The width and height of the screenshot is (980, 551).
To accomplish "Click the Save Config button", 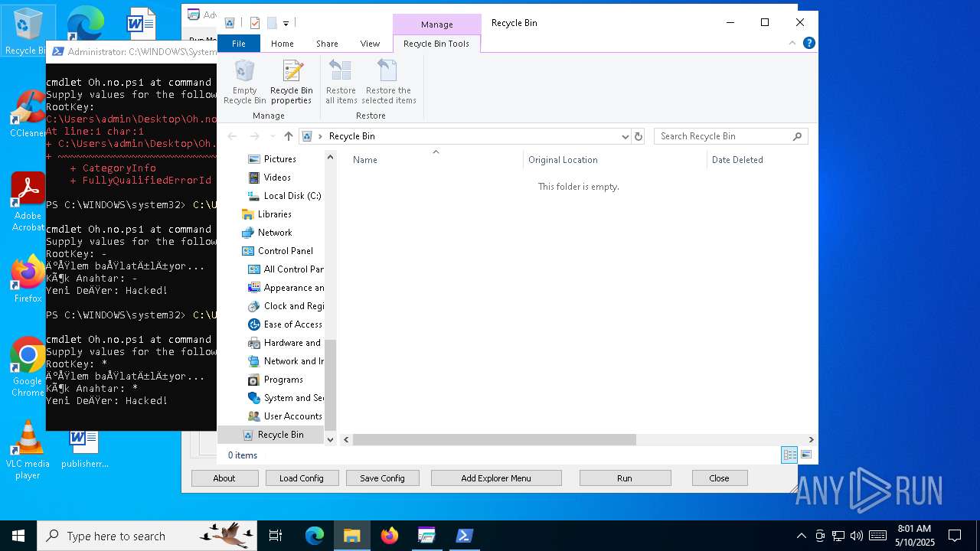I will coord(382,478).
